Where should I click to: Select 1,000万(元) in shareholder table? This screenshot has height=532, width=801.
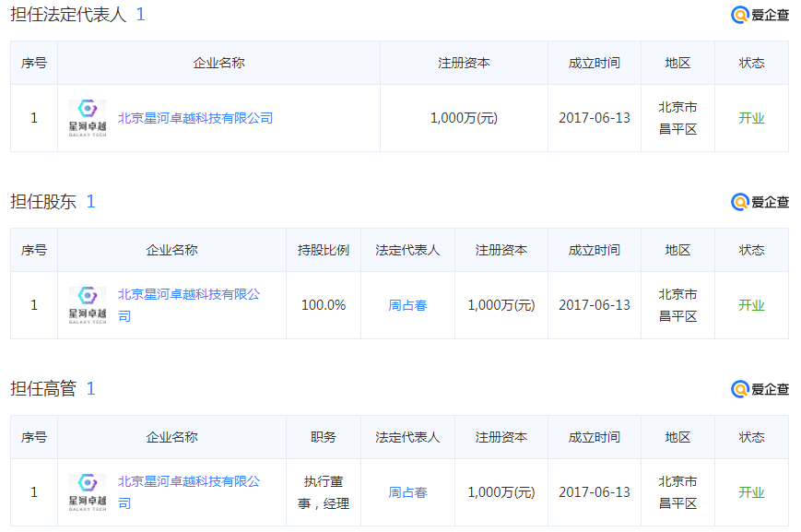[501, 305]
